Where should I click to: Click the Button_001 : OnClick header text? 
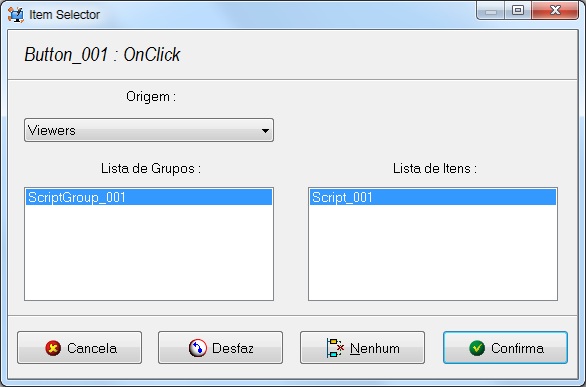point(102,55)
